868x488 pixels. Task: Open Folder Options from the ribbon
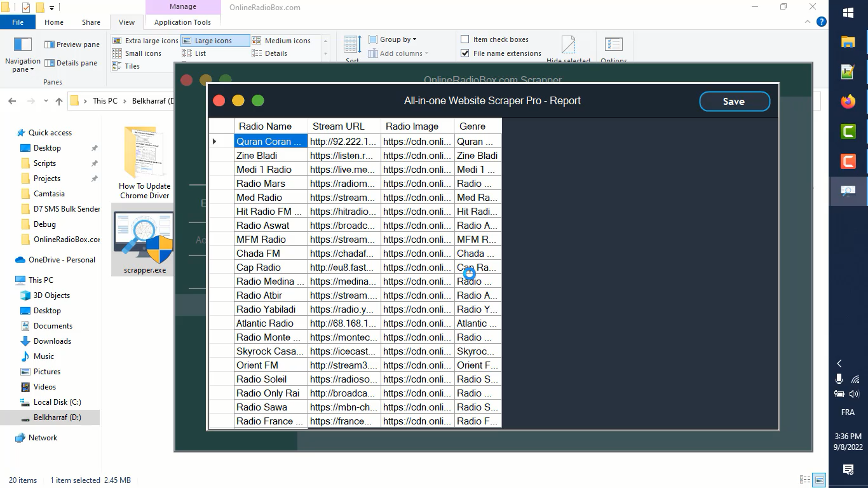click(614, 48)
